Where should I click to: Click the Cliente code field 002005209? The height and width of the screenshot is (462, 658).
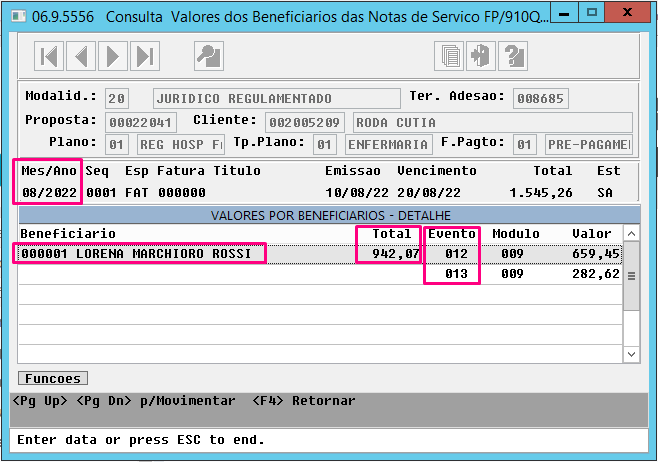click(x=305, y=122)
